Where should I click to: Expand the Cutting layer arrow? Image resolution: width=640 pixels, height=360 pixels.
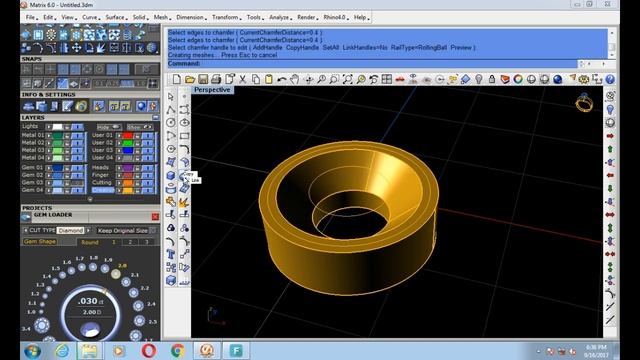click(x=119, y=183)
